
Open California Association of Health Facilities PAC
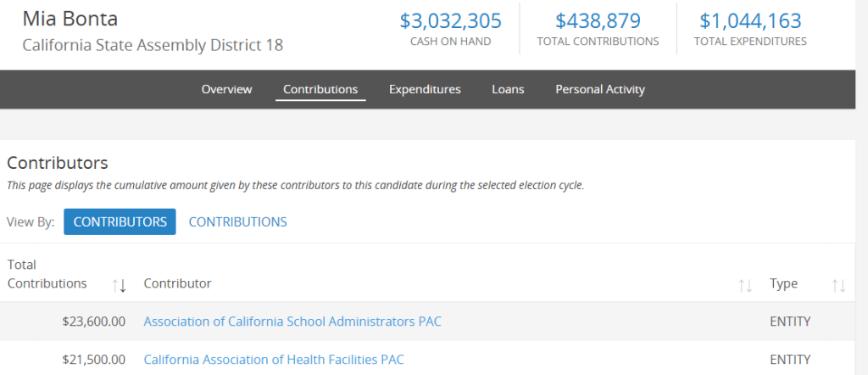(x=274, y=360)
